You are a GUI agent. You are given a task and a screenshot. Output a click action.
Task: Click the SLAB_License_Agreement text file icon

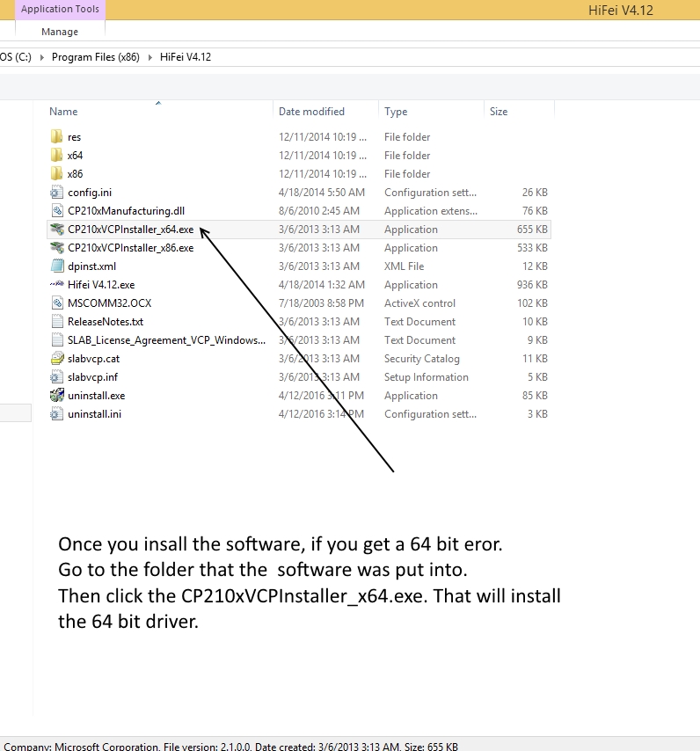point(56,340)
